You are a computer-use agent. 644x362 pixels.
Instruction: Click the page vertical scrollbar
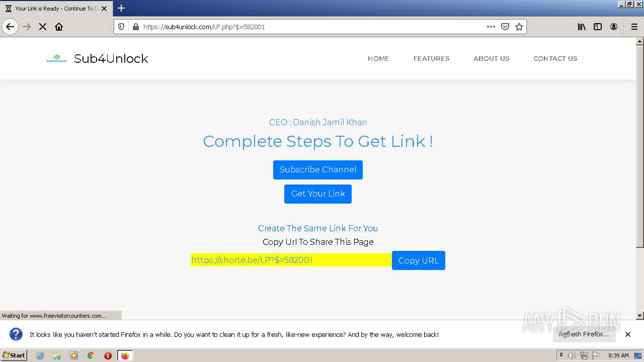tap(640, 146)
